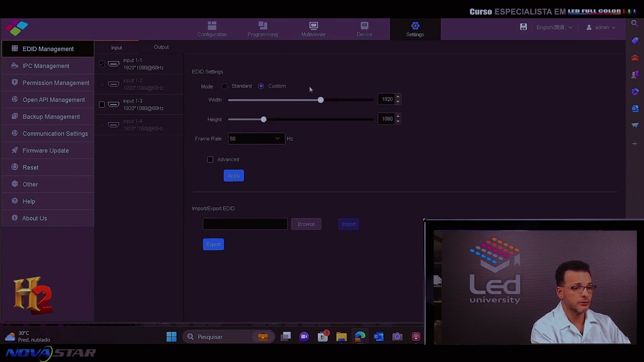Viewport: 644px width, 362px height.
Task: Open the Camera app from the taskbar
Action: pyautogui.click(x=397, y=337)
